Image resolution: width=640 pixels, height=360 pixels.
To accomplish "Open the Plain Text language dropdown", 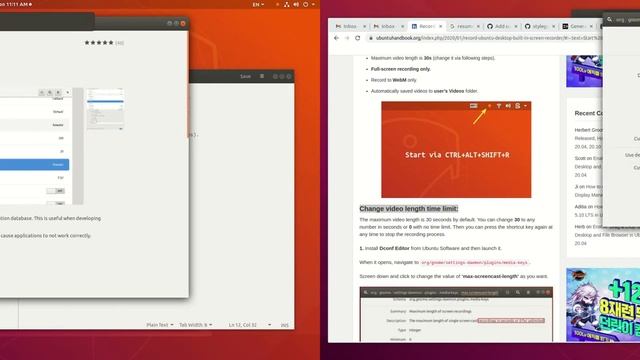I will (x=160, y=325).
